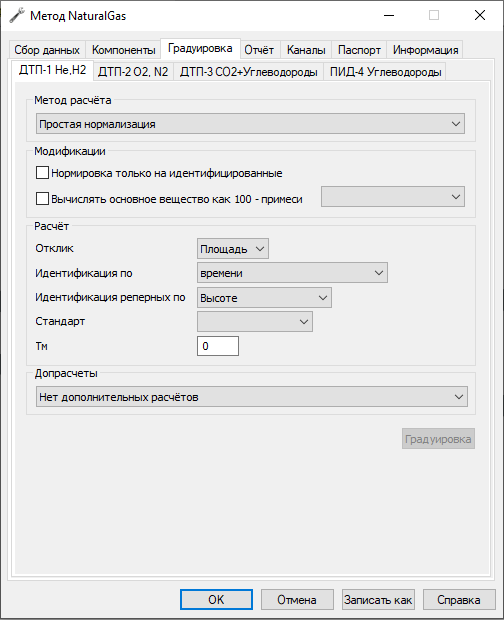504x620 pixels.
Task: Select the ДТП-1 He,H2 sub-tab
Action: tap(53, 70)
